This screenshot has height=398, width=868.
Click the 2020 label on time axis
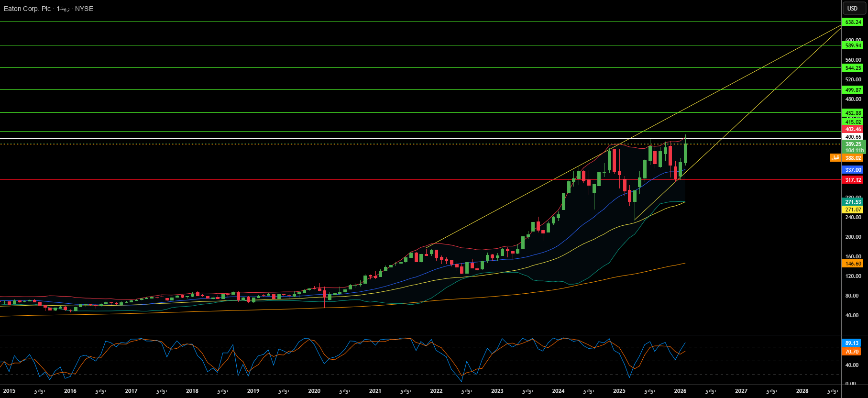click(314, 391)
